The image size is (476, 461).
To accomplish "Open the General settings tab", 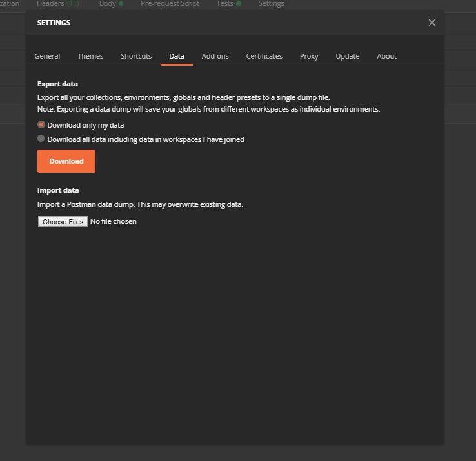I will click(x=47, y=56).
